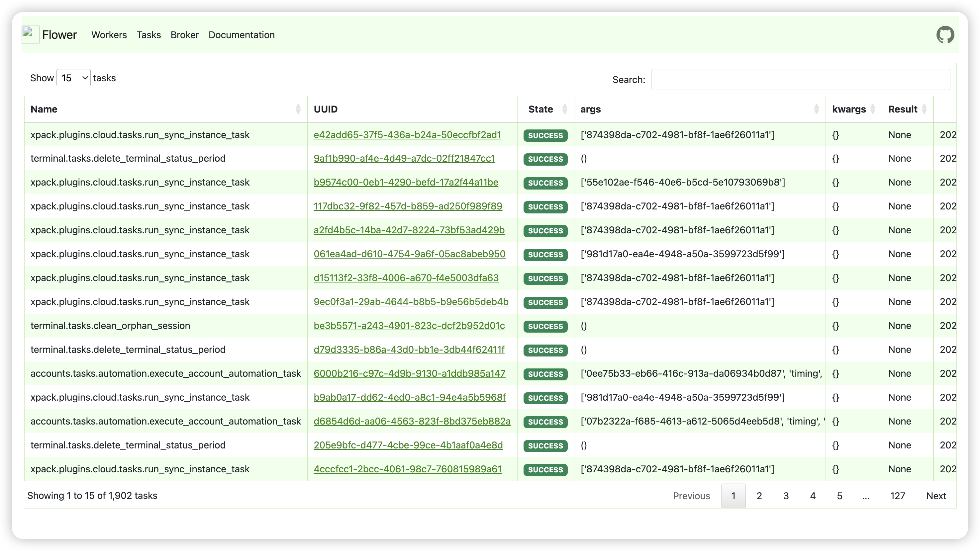
Task: Sort by kwargs column arrows
Action: pos(872,109)
